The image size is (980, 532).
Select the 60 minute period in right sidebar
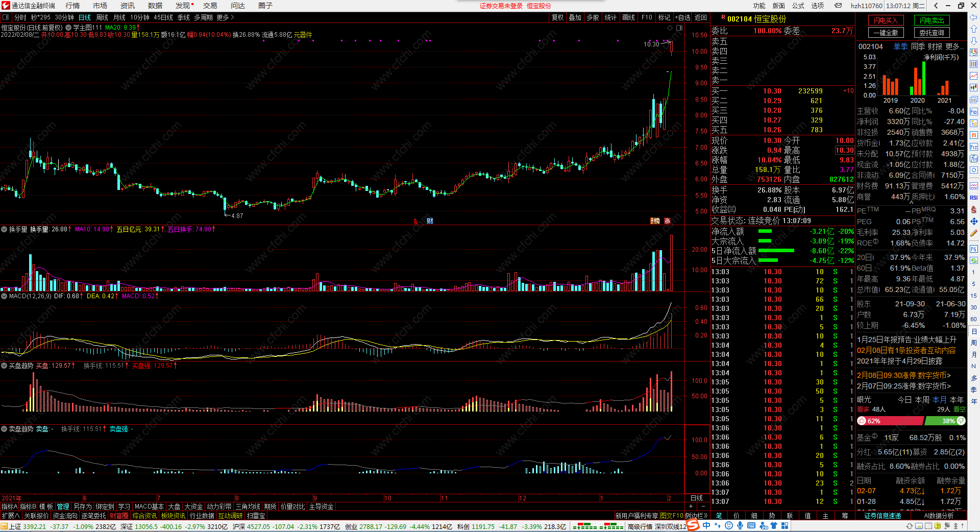point(974,319)
